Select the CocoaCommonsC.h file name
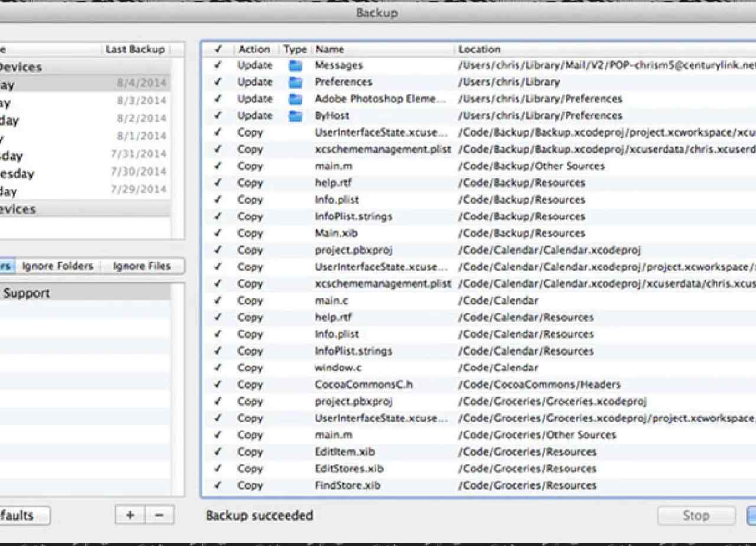Screen dimensions: 756x546 pyautogui.click(x=363, y=384)
